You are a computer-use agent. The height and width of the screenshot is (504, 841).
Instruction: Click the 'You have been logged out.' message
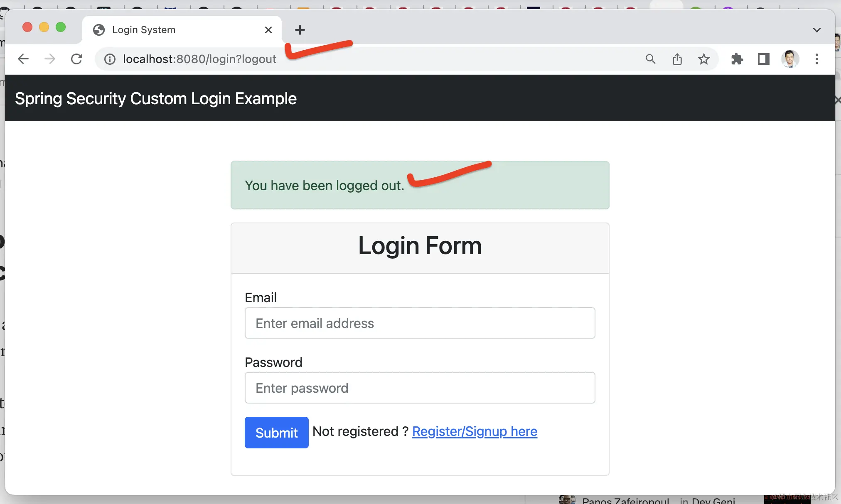click(x=325, y=186)
